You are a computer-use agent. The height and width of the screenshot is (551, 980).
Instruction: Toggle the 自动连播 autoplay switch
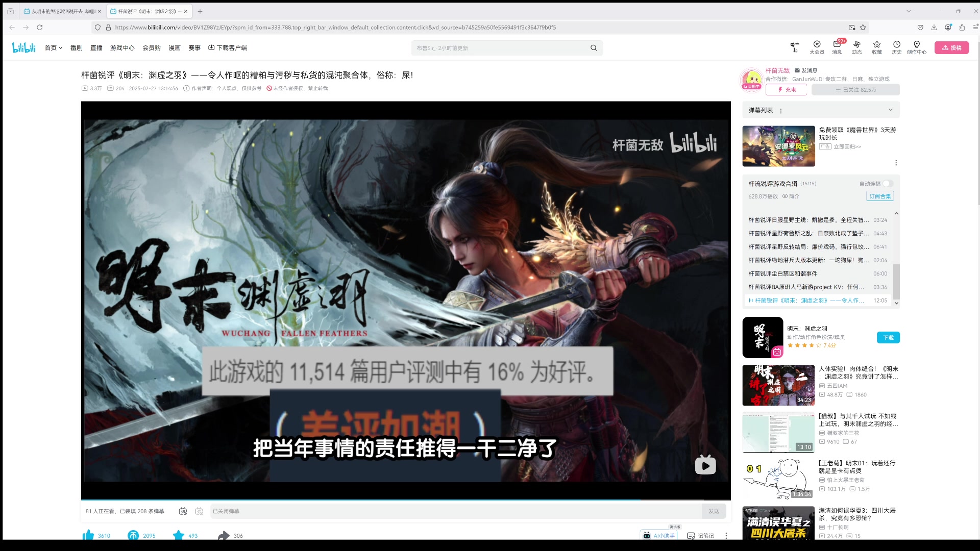coord(888,184)
